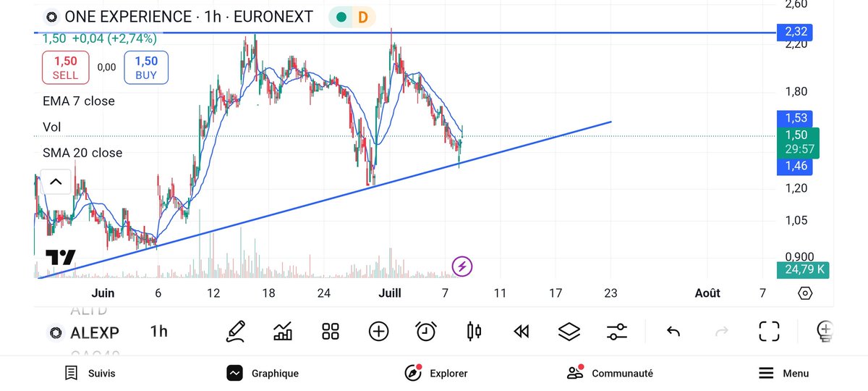This screenshot has width=868, height=391.
Task: Undo the last action arrow
Action: pyautogui.click(x=673, y=332)
